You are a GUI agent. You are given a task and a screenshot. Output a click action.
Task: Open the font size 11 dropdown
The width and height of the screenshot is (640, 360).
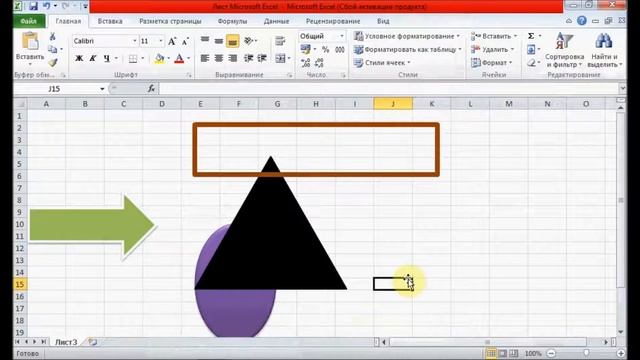160,41
